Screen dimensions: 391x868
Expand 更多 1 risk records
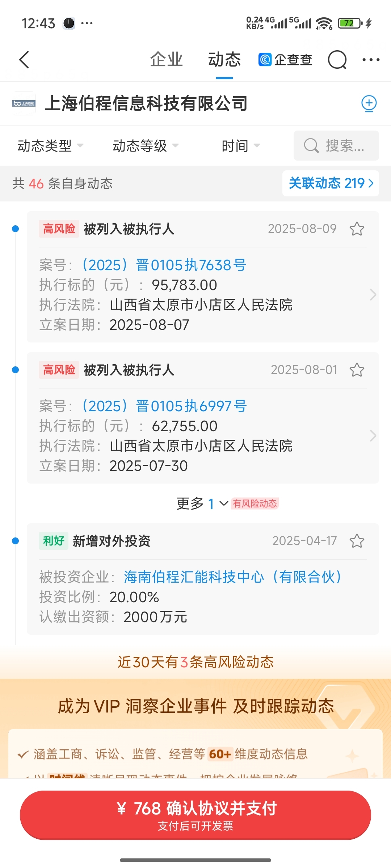(x=202, y=503)
